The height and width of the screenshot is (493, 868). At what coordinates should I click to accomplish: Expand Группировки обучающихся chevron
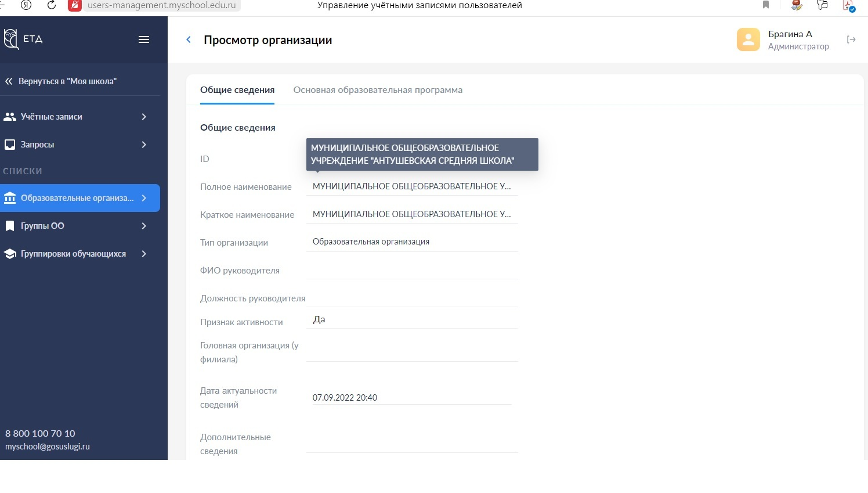[x=144, y=254]
